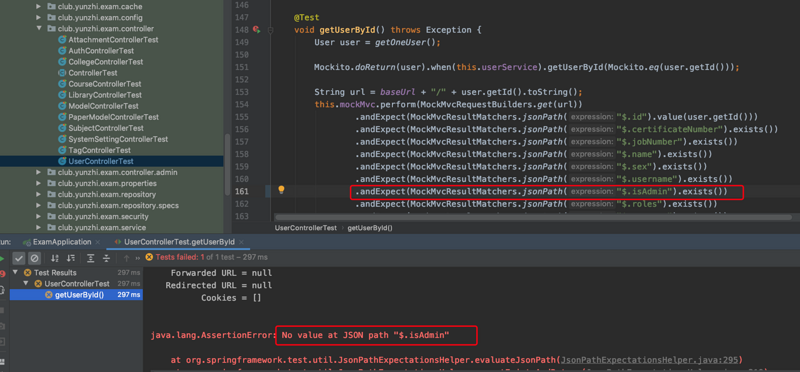Switch to the ExamApplication run tab

click(62, 242)
